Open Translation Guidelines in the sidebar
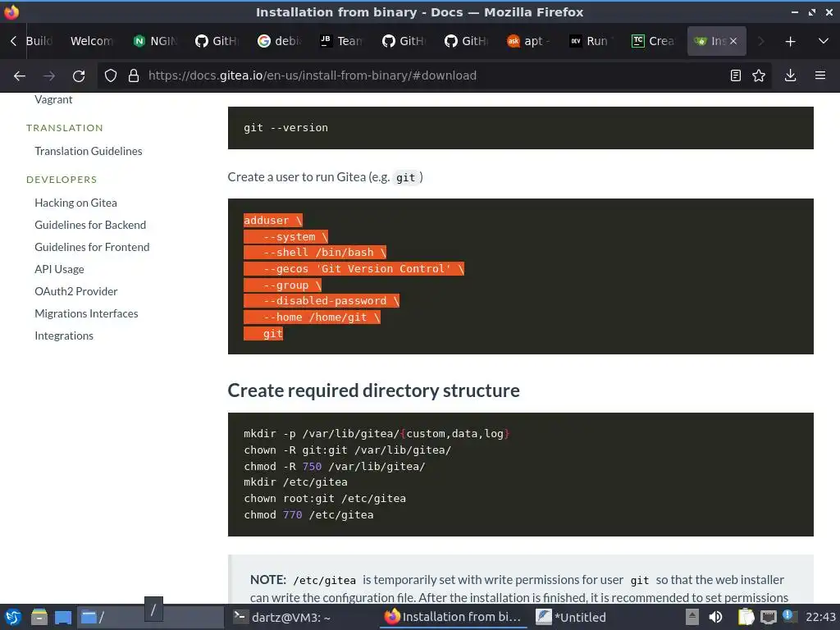 (89, 151)
